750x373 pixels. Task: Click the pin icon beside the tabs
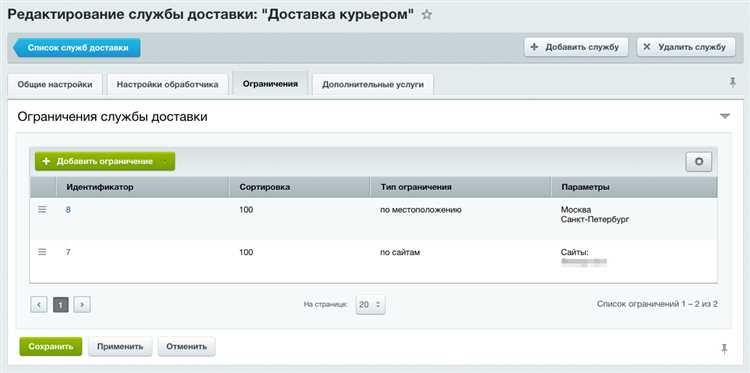coord(732,83)
